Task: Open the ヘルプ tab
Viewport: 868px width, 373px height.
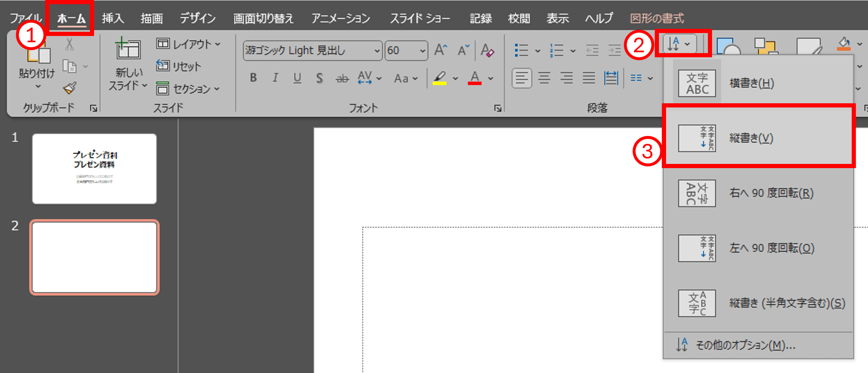Action: (x=599, y=18)
